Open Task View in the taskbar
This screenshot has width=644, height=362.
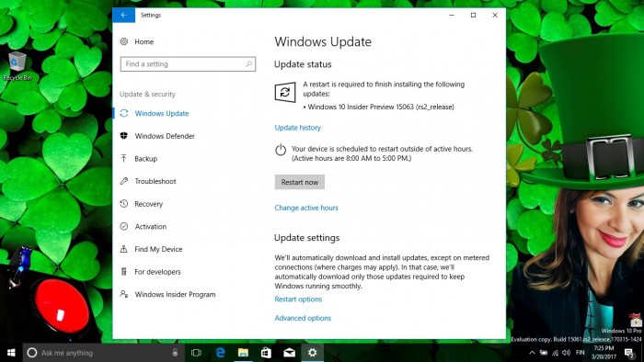(x=196, y=353)
